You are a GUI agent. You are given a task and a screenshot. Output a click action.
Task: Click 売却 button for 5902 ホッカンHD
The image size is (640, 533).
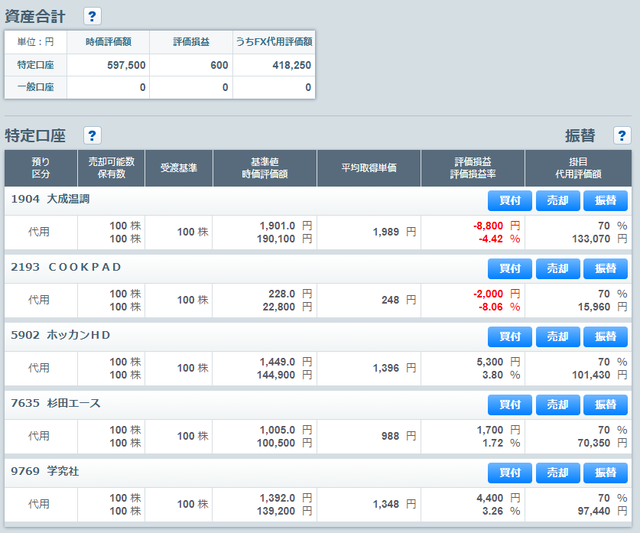pos(558,337)
